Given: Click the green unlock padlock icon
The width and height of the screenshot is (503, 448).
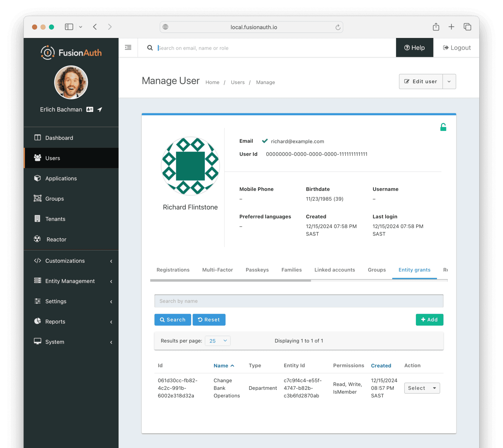Looking at the screenshot, I should pyautogui.click(x=443, y=127).
